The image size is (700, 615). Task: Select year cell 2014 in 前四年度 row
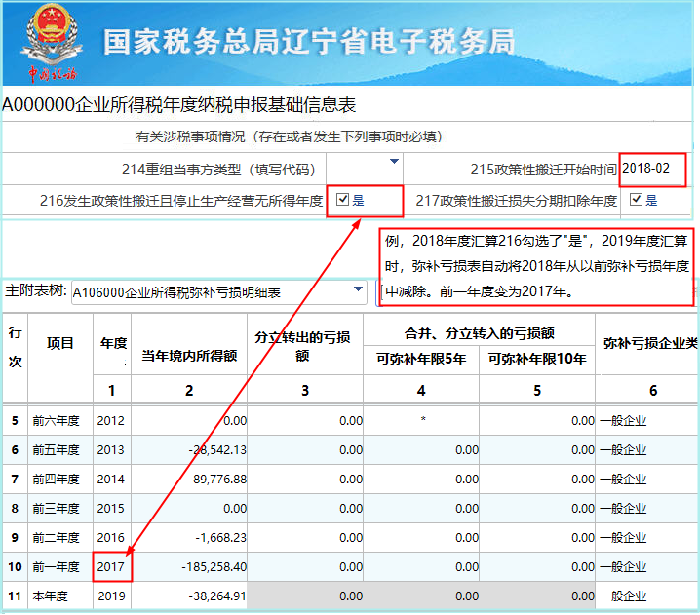click(x=111, y=480)
